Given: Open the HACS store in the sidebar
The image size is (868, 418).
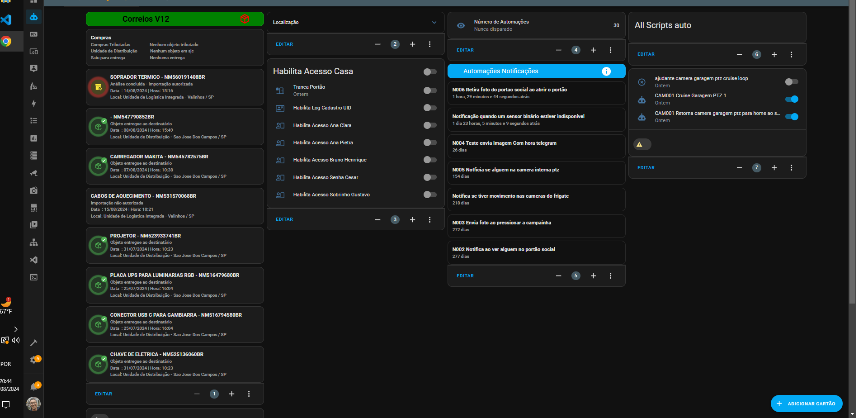Looking at the screenshot, I should [x=34, y=208].
